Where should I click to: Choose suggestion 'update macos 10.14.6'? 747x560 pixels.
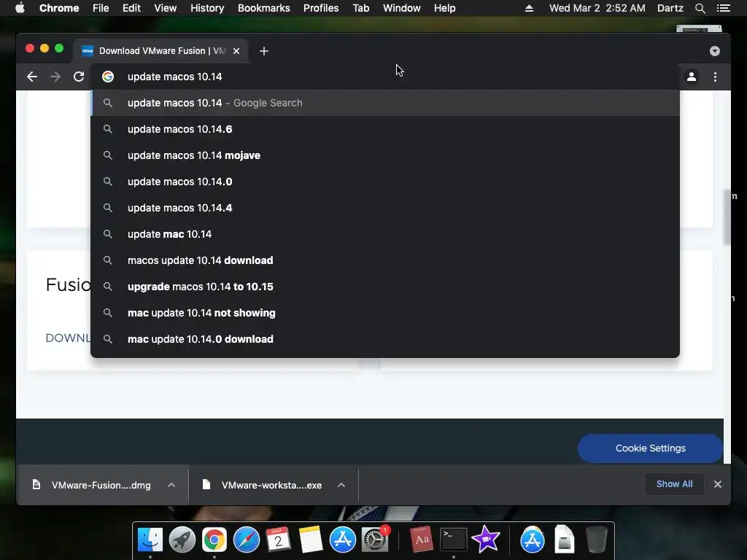point(385,129)
